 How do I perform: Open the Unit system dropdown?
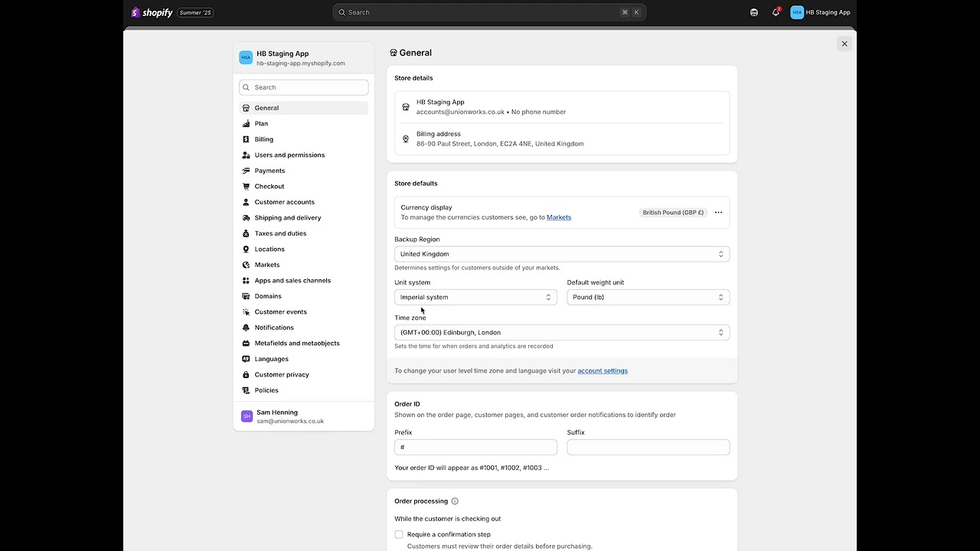coord(475,297)
